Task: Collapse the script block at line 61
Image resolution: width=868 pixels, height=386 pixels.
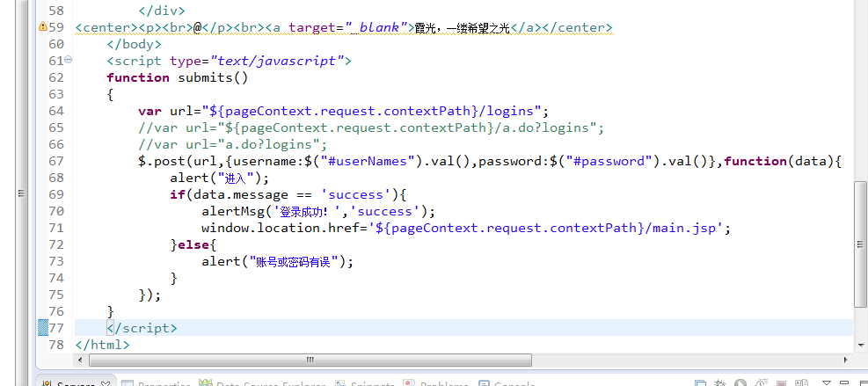Action: point(68,60)
